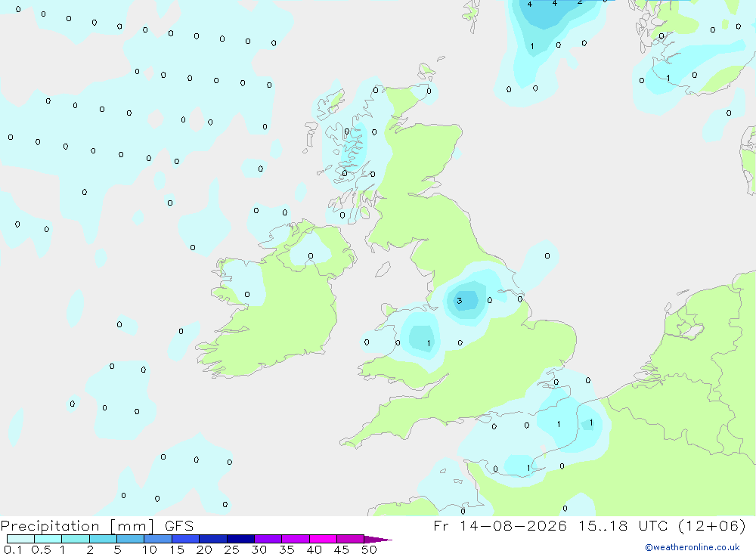Pick the 10–15 mm legend color box
This screenshot has width=756, height=554.
pos(158,539)
